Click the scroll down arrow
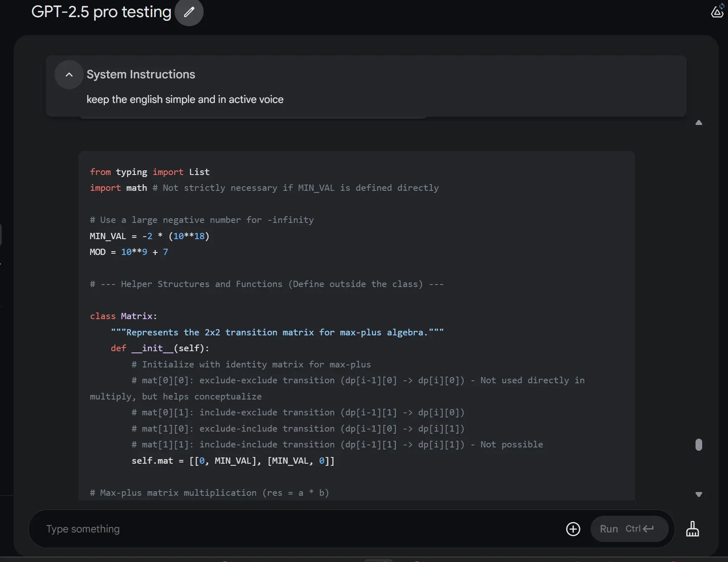 699,495
